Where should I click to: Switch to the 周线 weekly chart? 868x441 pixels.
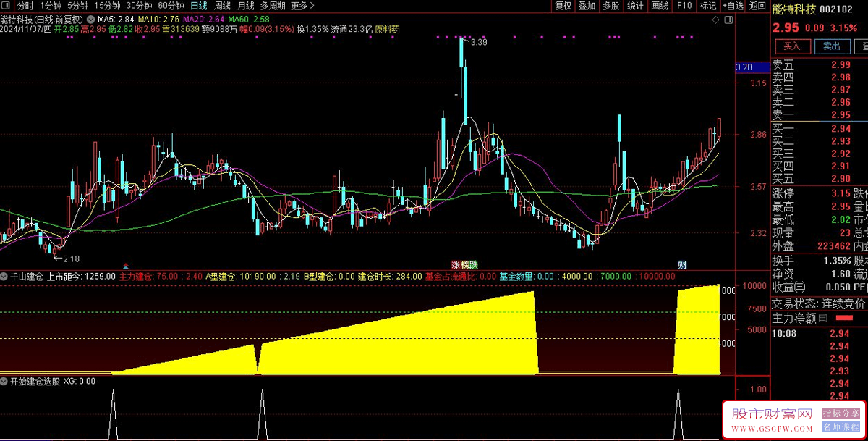click(222, 6)
